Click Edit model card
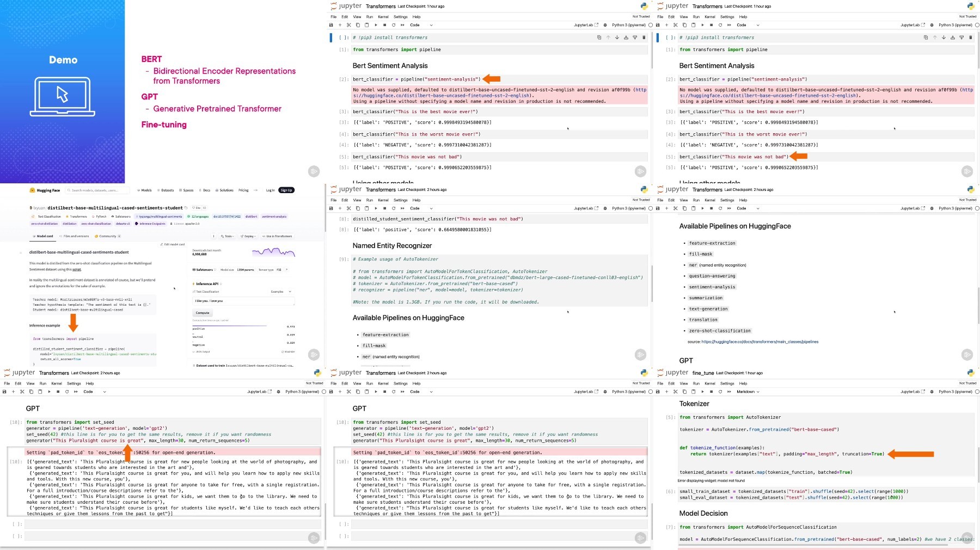980x550 pixels. (173, 244)
